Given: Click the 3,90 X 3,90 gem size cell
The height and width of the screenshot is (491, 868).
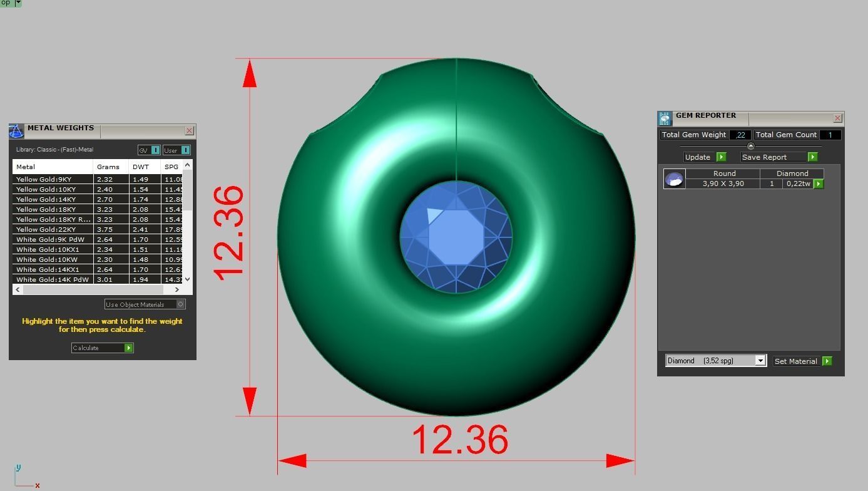Looking at the screenshot, I should 723,184.
